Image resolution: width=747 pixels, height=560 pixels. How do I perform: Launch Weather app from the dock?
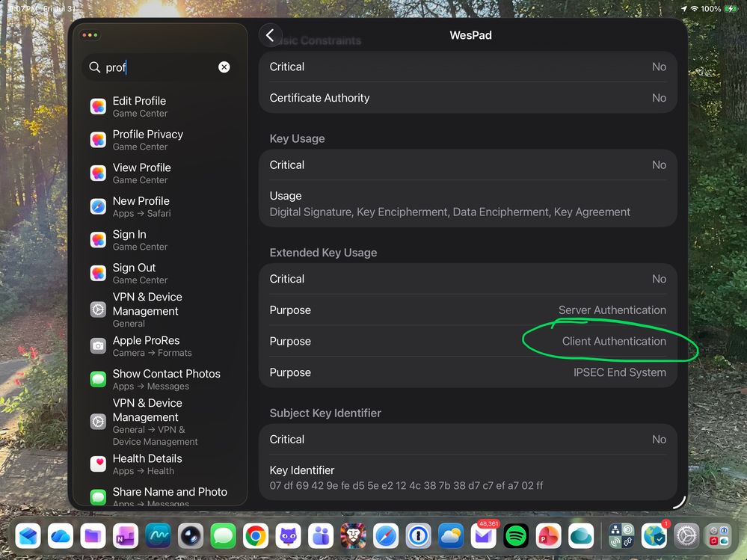tap(451, 536)
